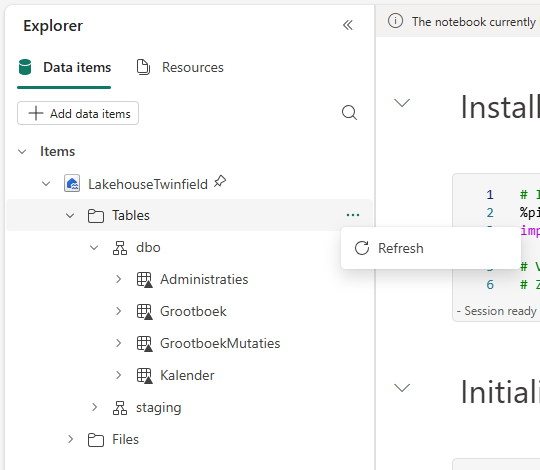Select the dbo schema label
The height and width of the screenshot is (470, 540).
coord(148,248)
